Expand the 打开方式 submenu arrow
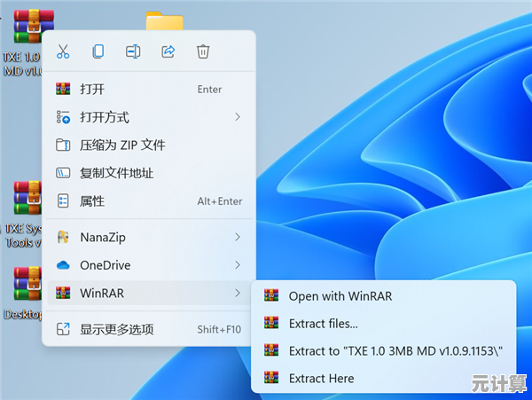 (x=237, y=117)
